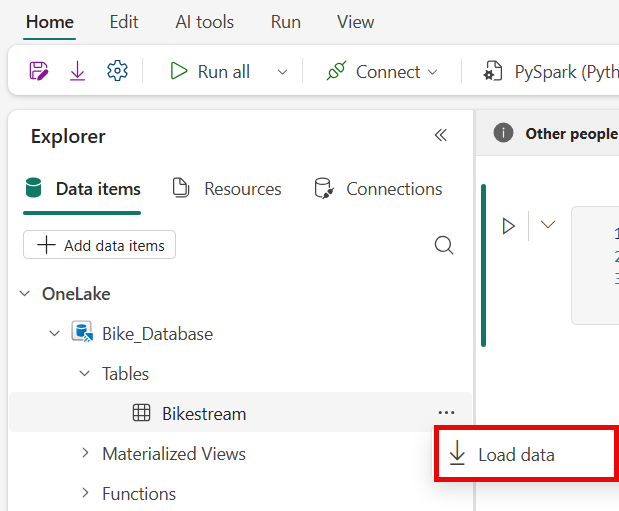Switch to the Home ribbon tab
The image size is (619, 511).
click(x=50, y=22)
